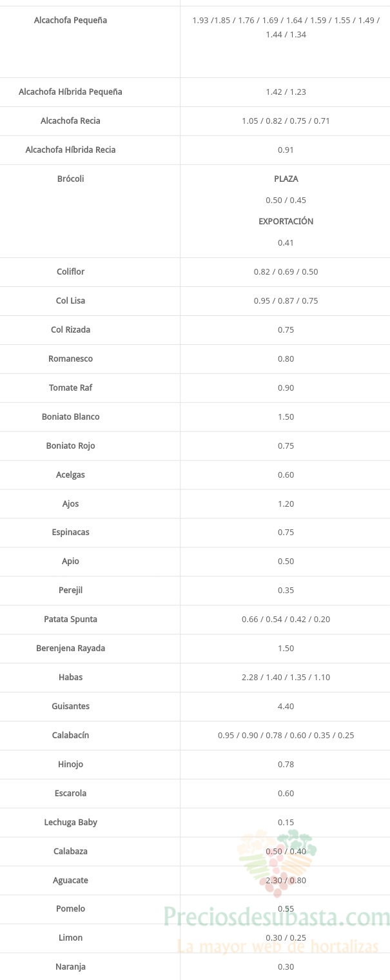This screenshot has width=390, height=980.
Task: Select the Naranja row label
Action: [71, 966]
